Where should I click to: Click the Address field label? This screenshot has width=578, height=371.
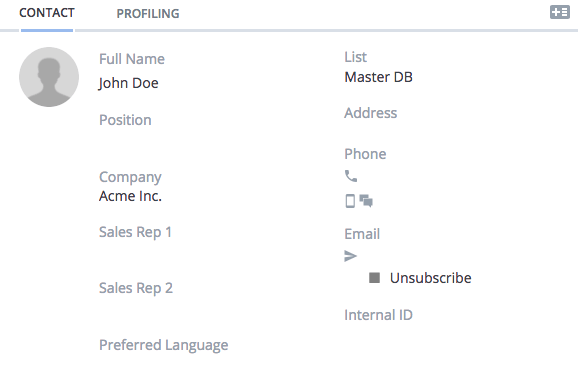pyautogui.click(x=370, y=113)
